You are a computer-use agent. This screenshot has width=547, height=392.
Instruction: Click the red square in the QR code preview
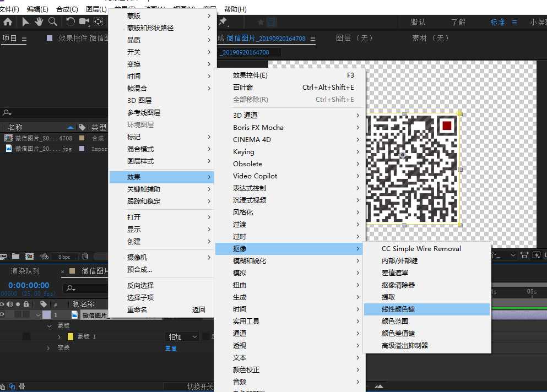(x=447, y=125)
